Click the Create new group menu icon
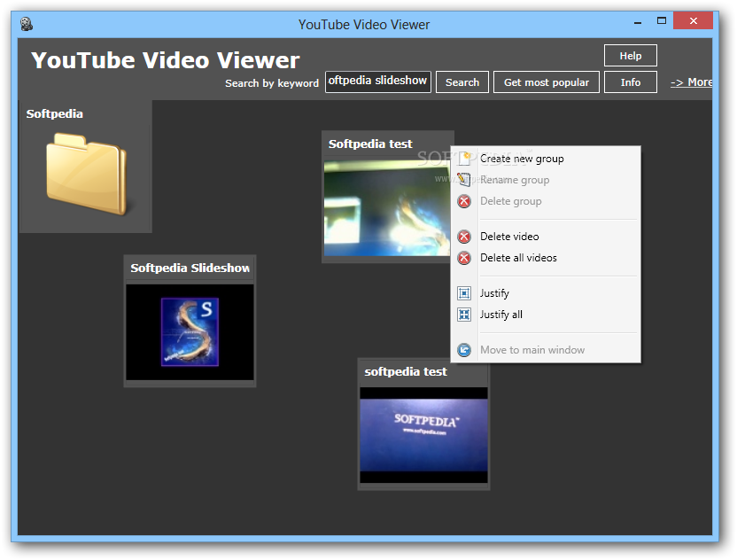Screen dimensions: 737x560 [x=464, y=159]
